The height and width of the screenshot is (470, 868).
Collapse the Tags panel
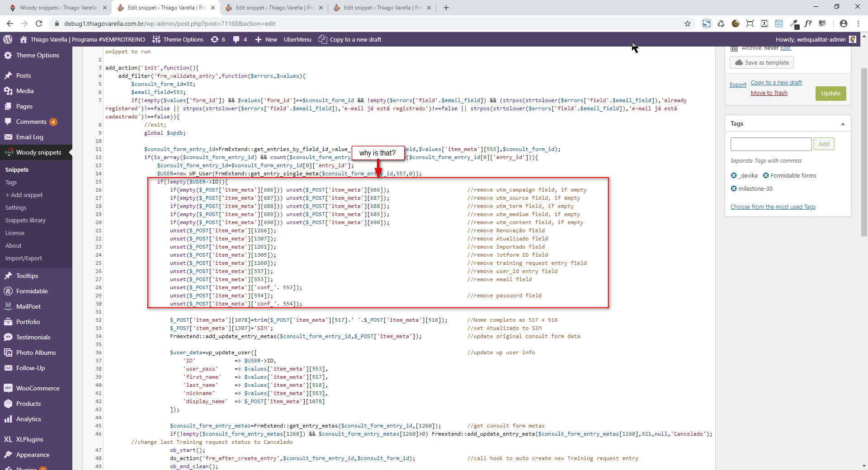pos(843,124)
